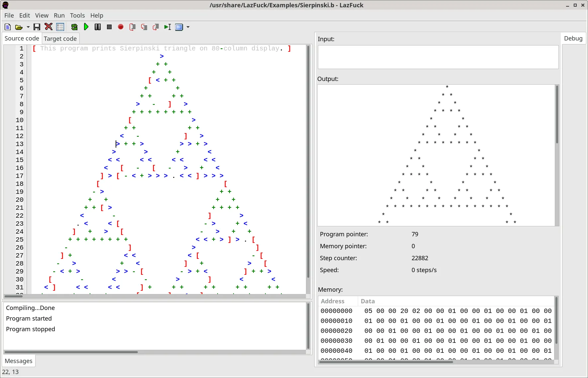Pause execution with the pause icon
The image size is (588, 378).
click(x=98, y=27)
